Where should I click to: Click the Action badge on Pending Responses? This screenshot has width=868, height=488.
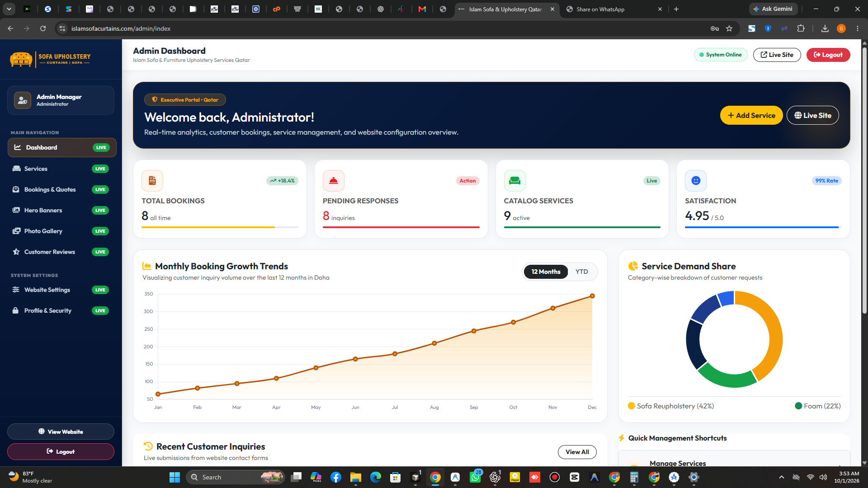pyautogui.click(x=467, y=181)
